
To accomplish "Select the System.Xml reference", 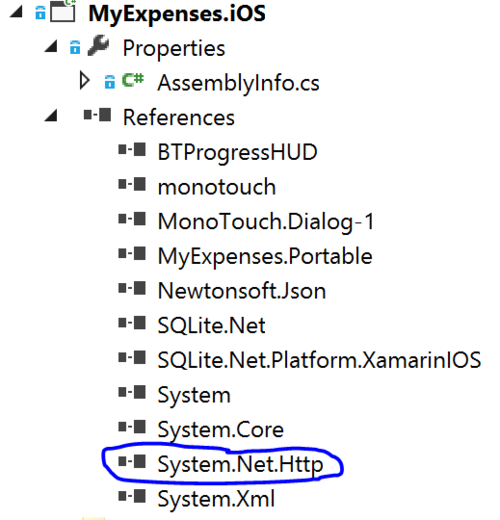I will pos(216,499).
